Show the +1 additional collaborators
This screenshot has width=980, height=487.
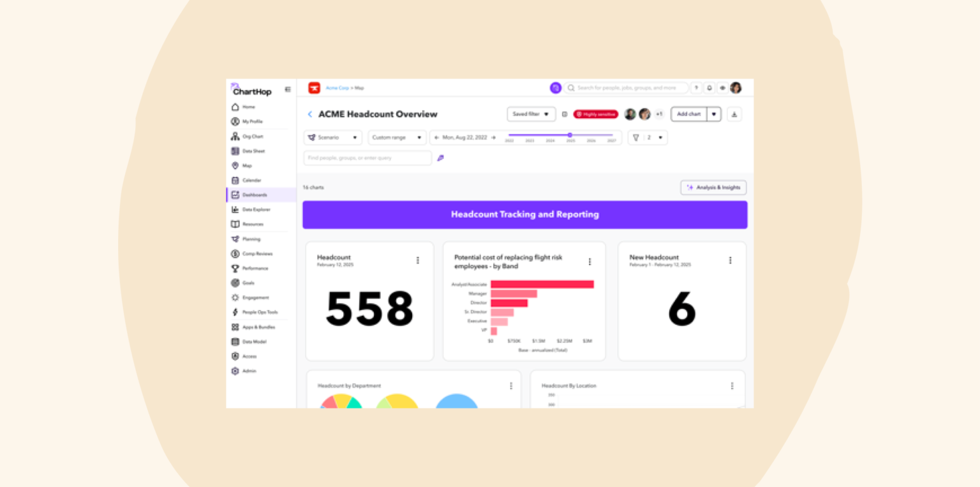click(659, 114)
